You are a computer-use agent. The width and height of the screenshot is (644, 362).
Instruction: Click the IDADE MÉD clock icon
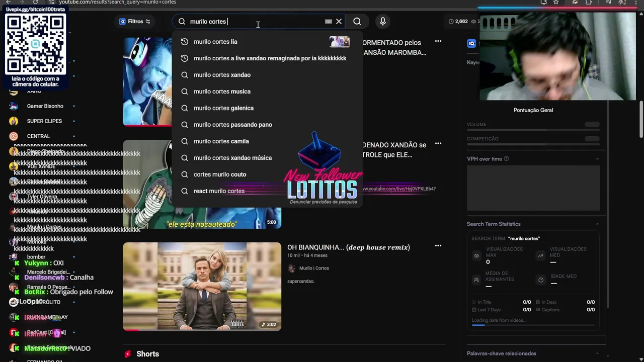tap(541, 280)
